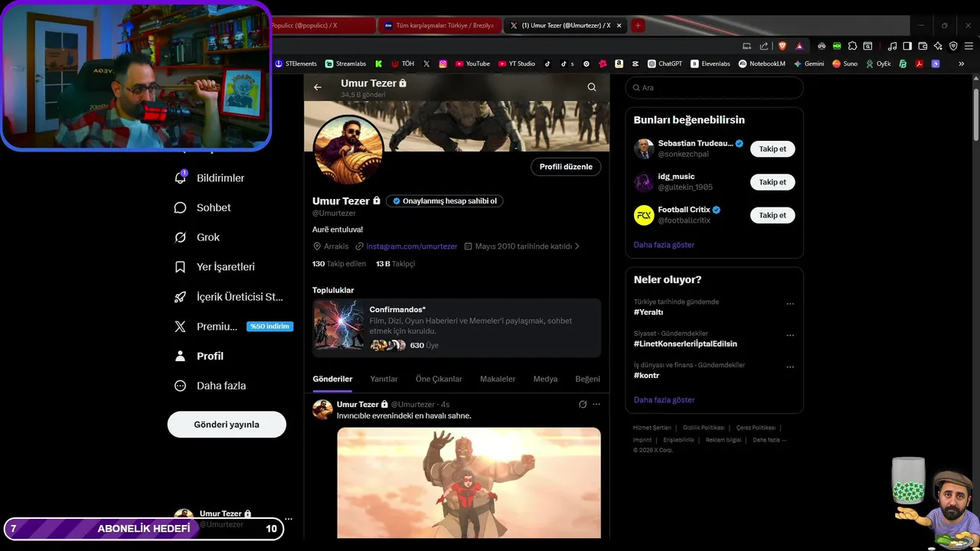The image size is (980, 551).
Task: Open instagram.com/umurtezer profile link
Action: 411,246
